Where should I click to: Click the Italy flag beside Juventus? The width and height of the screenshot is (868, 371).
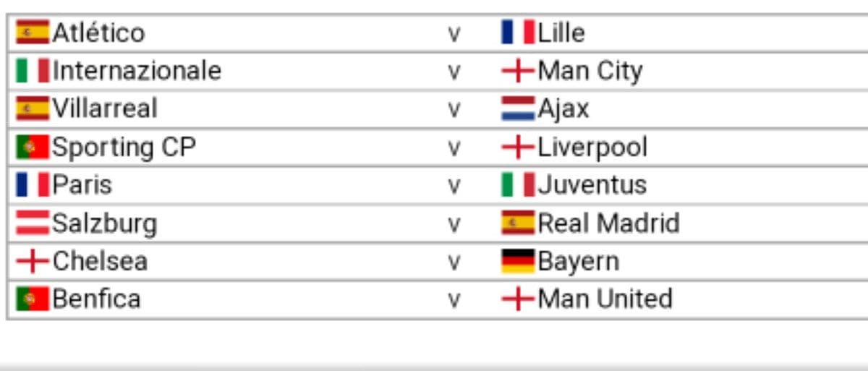(x=518, y=185)
